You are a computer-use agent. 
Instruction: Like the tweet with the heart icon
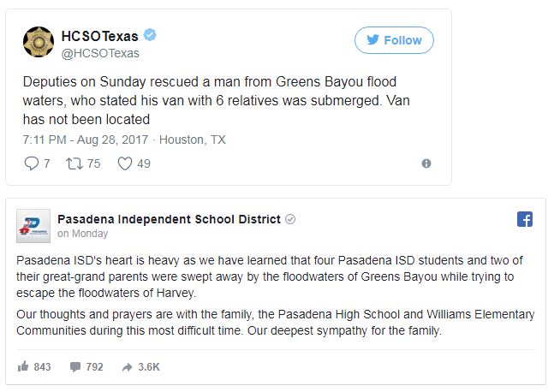pos(125,163)
